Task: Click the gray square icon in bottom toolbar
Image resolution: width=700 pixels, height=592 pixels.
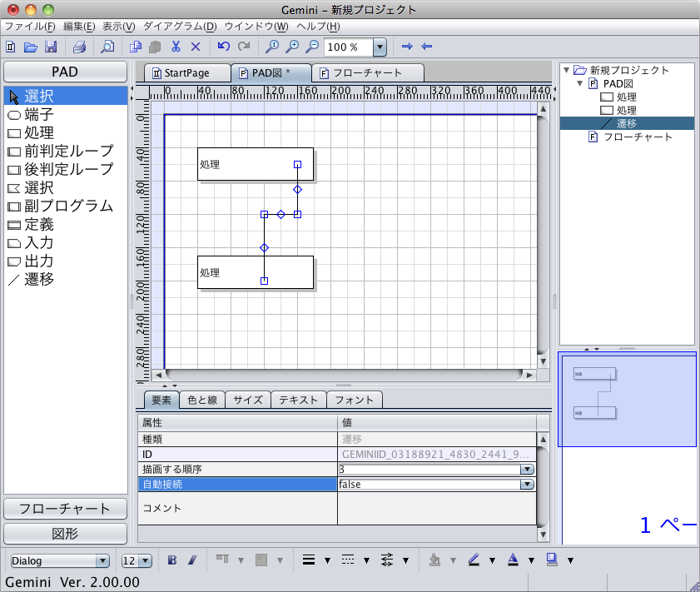Action: (x=261, y=560)
